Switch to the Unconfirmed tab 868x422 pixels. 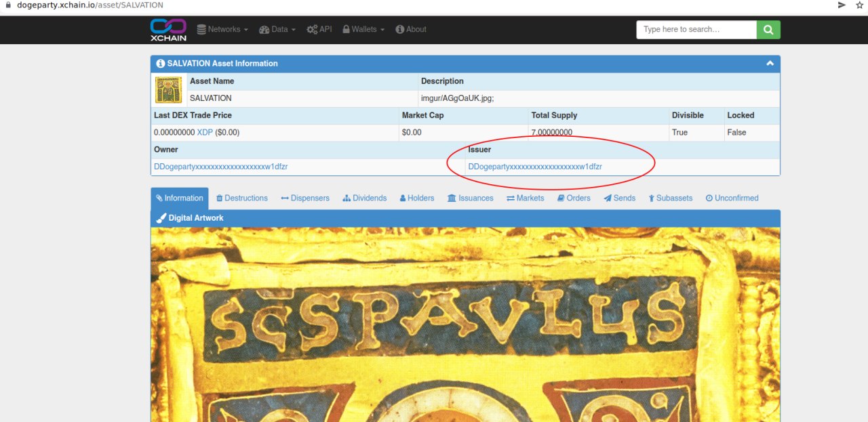point(732,198)
